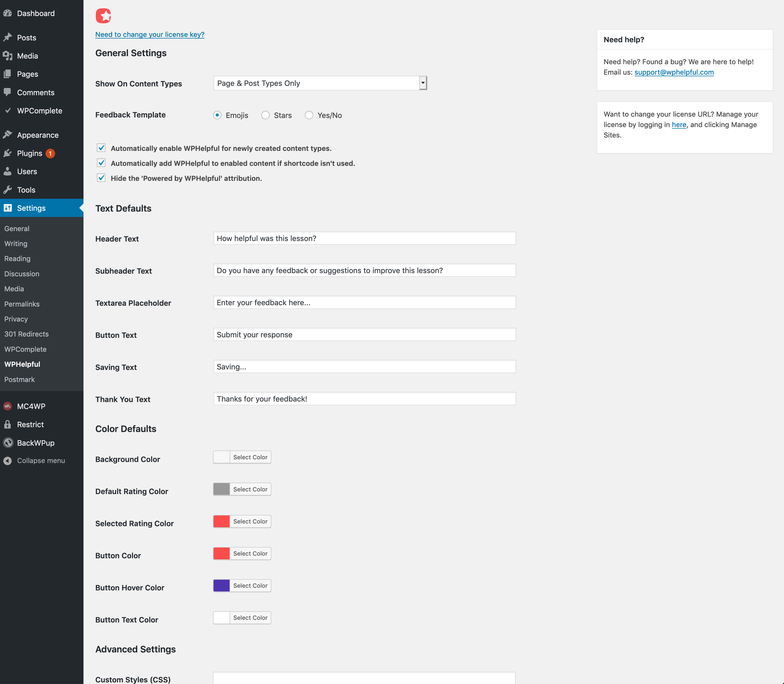
Task: Open the Discussion settings submenu item
Action: click(x=22, y=274)
